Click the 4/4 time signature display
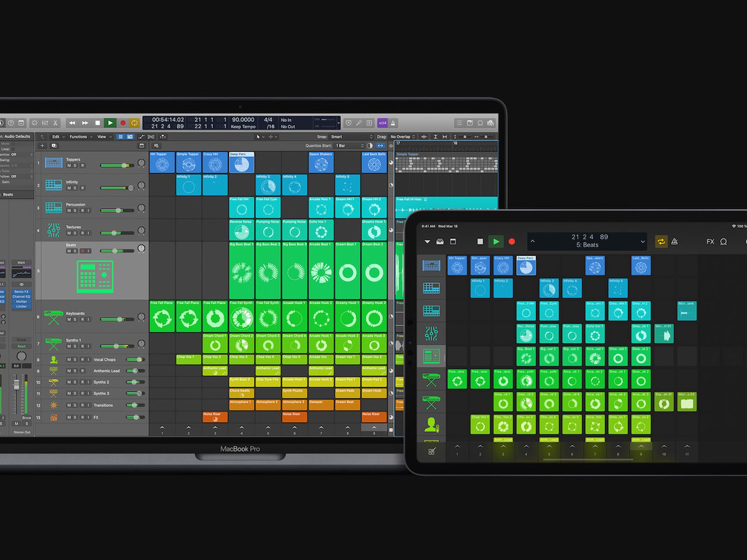Viewport: 747px width, 560px height. point(268,120)
